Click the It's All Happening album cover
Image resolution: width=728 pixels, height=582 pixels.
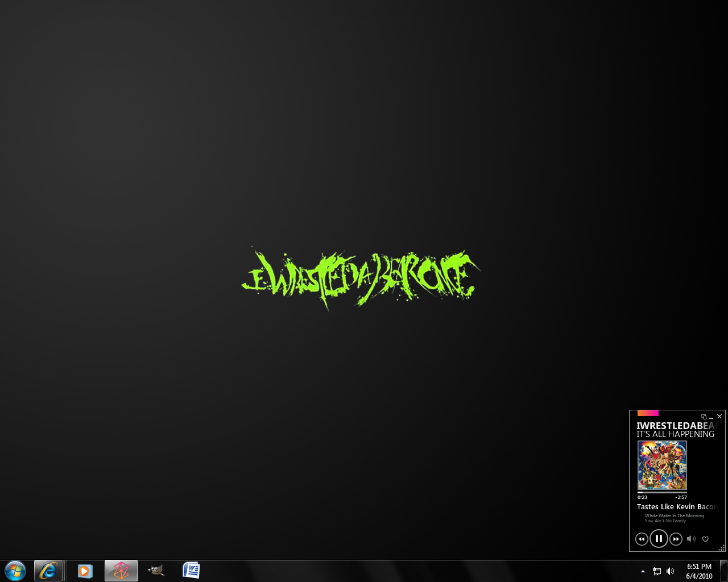tap(662, 465)
